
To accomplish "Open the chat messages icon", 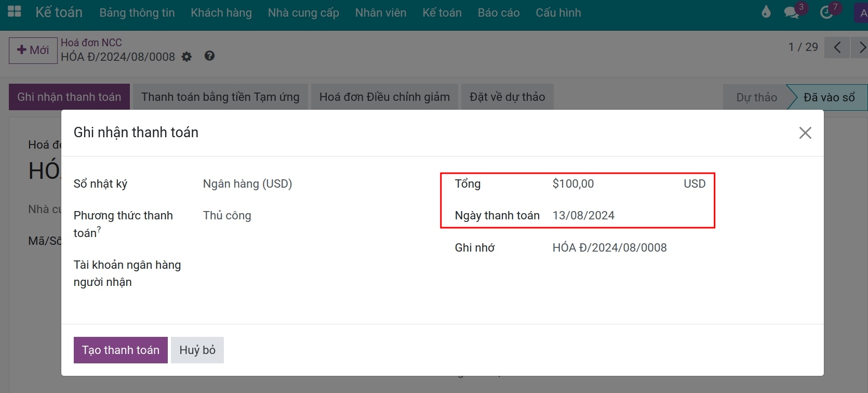I will click(x=792, y=12).
